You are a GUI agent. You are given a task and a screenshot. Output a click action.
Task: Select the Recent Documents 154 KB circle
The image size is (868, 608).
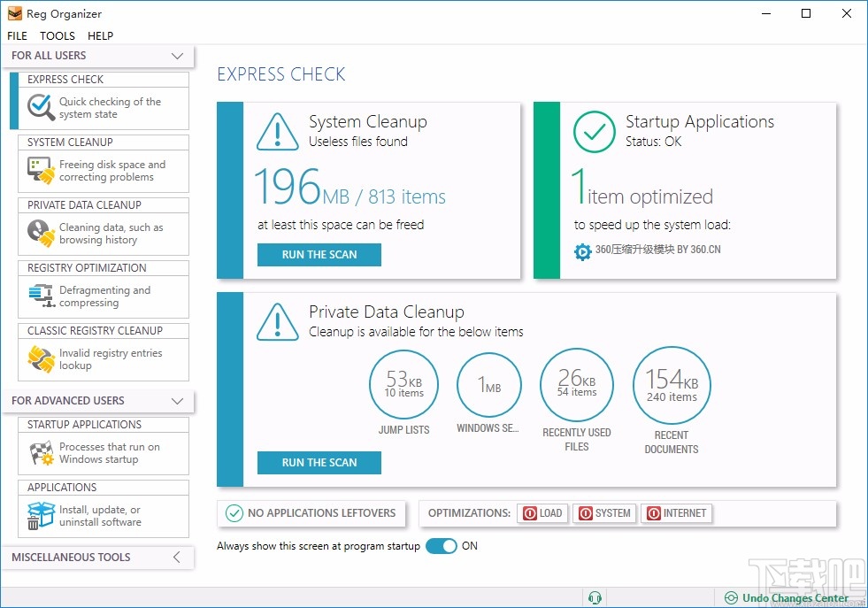pos(672,385)
